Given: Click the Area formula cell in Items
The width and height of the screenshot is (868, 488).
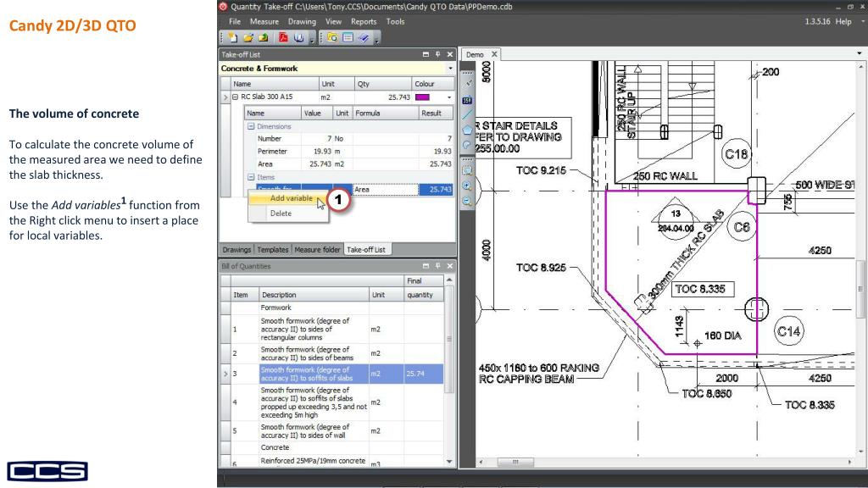Looking at the screenshot, I should point(386,190).
